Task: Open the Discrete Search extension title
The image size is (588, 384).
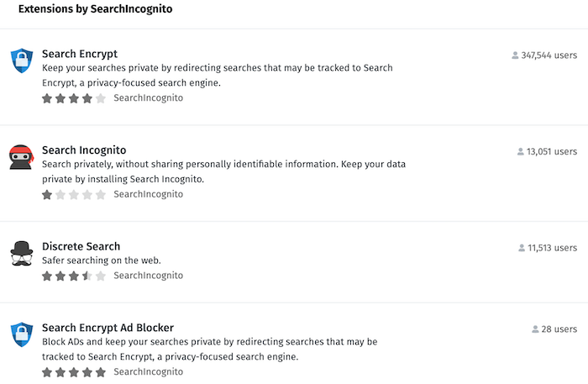Action: pyautogui.click(x=81, y=246)
